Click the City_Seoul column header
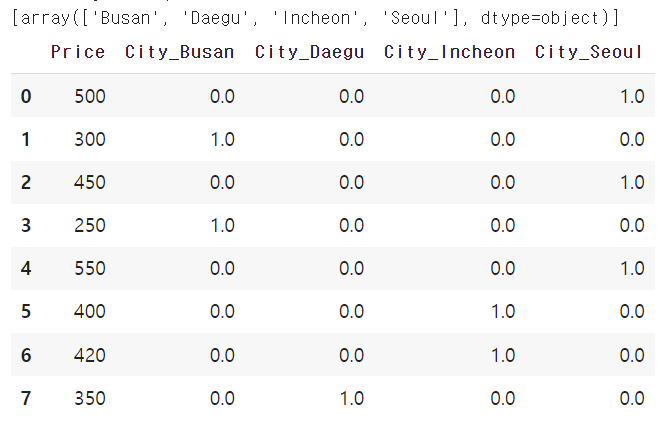 click(588, 52)
